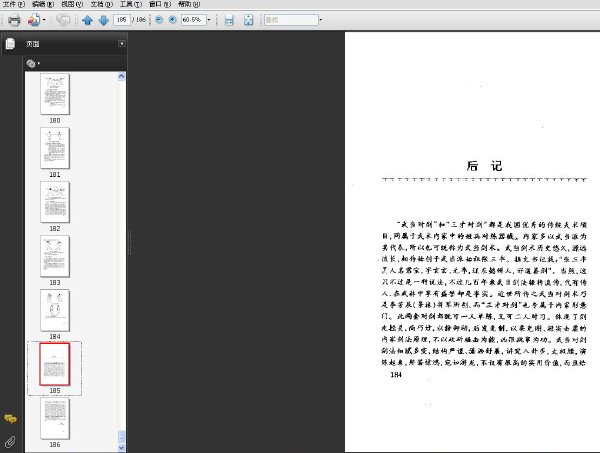600x453 pixels.
Task: Click the grayed collaborate icon in toolbar
Action: click(63, 20)
